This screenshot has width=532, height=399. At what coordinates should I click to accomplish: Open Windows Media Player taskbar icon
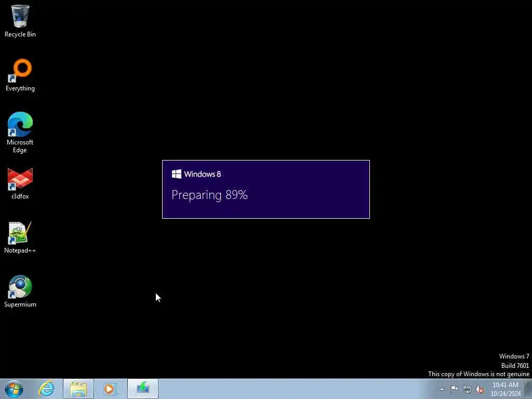(110, 389)
